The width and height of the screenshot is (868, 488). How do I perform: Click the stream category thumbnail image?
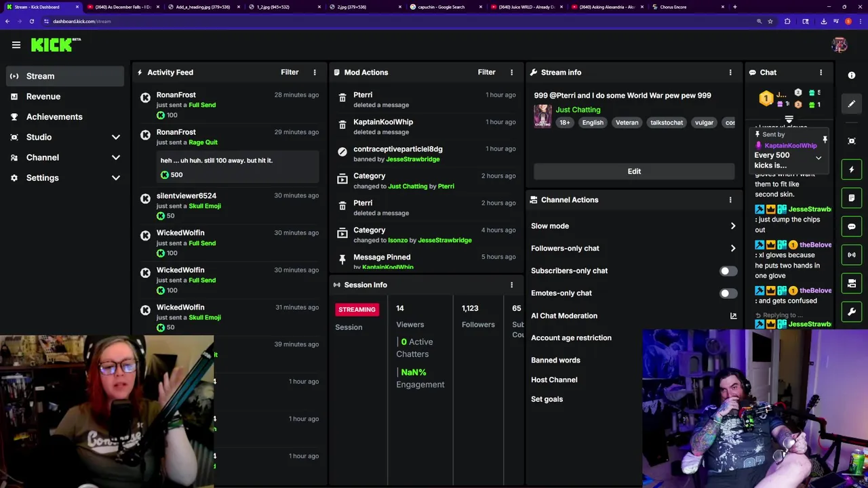click(x=542, y=116)
